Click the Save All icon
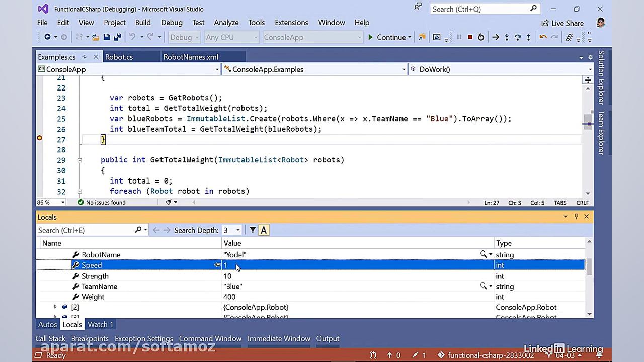The width and height of the screenshot is (644, 362). click(118, 37)
